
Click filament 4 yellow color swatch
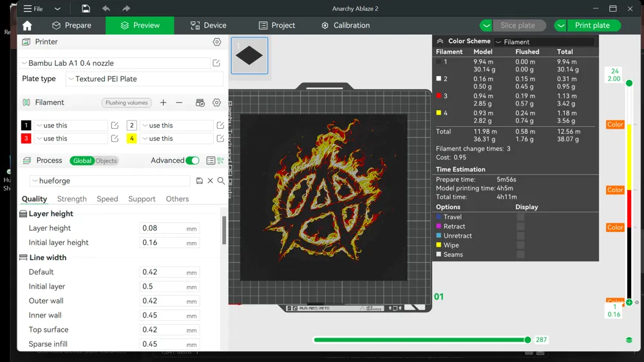131,138
